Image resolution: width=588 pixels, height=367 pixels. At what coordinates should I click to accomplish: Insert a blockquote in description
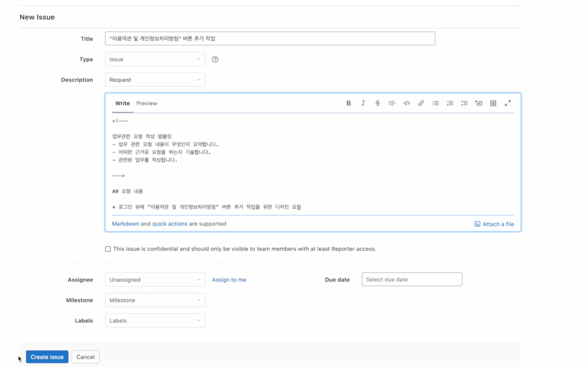coord(392,103)
